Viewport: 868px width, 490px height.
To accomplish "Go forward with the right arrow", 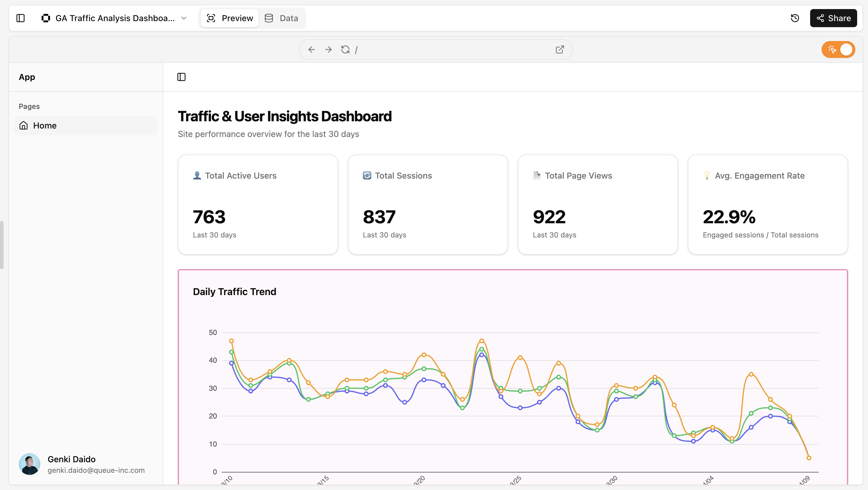I will pyautogui.click(x=328, y=50).
